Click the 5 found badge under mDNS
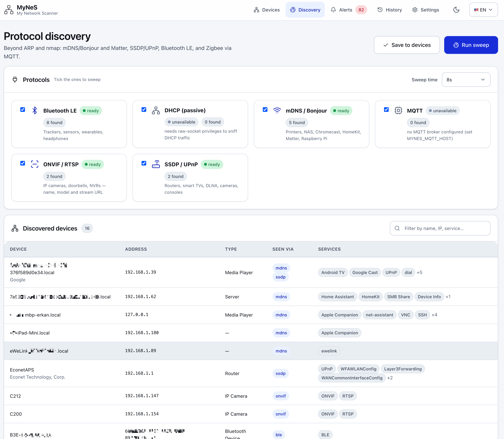Viewport: 504px width, 439px height. 297,122
